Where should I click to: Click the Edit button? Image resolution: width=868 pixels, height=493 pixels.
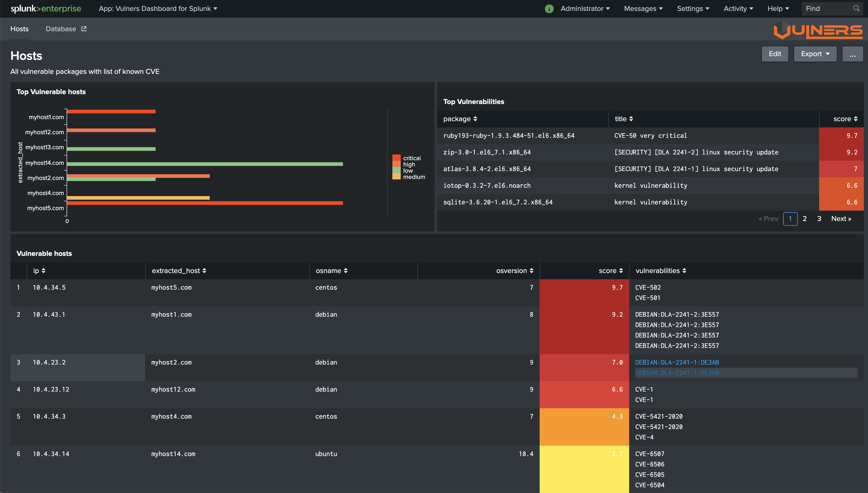[x=775, y=54]
